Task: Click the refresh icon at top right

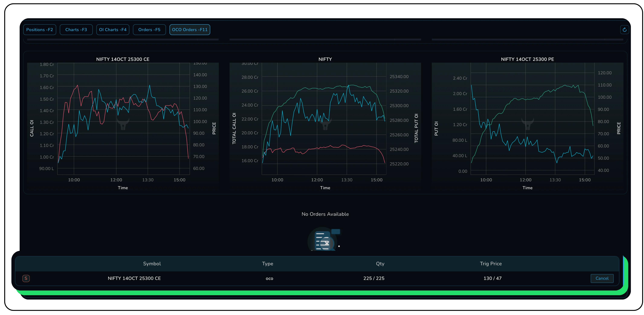Action: [624, 30]
